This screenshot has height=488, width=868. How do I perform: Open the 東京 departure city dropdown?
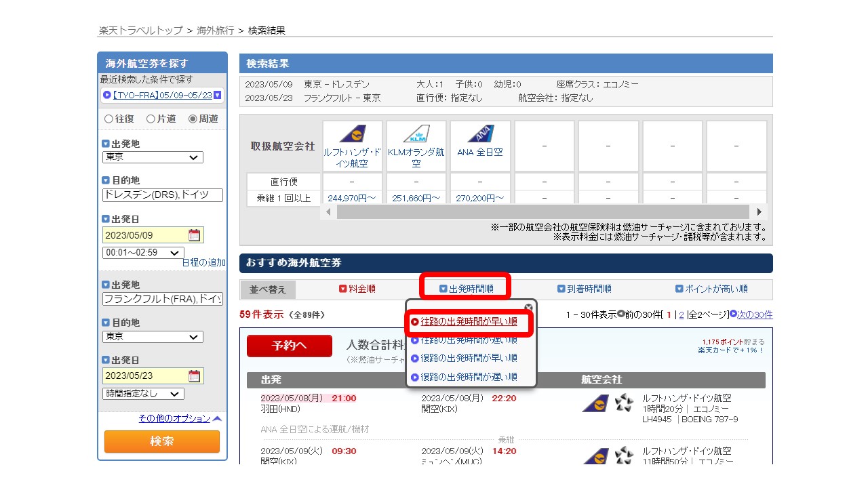tap(153, 157)
